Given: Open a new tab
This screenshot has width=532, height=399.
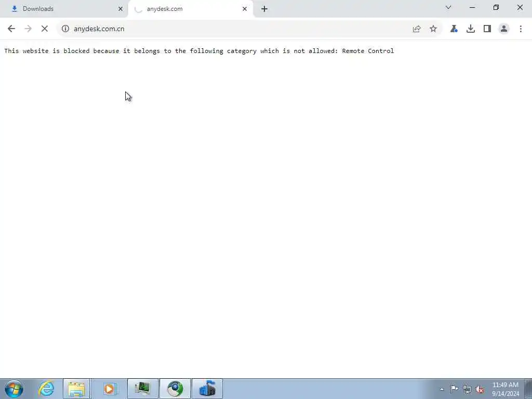Looking at the screenshot, I should (264, 9).
